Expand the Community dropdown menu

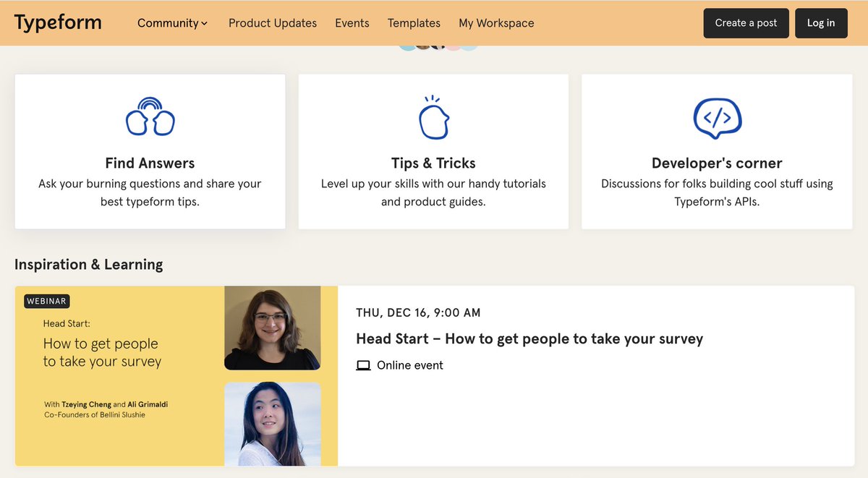173,23
